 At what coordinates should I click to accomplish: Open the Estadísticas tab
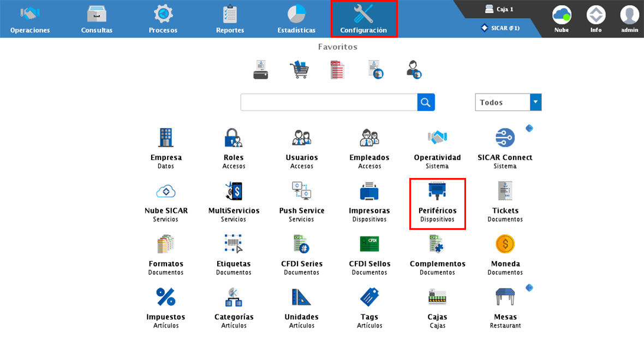(296, 19)
